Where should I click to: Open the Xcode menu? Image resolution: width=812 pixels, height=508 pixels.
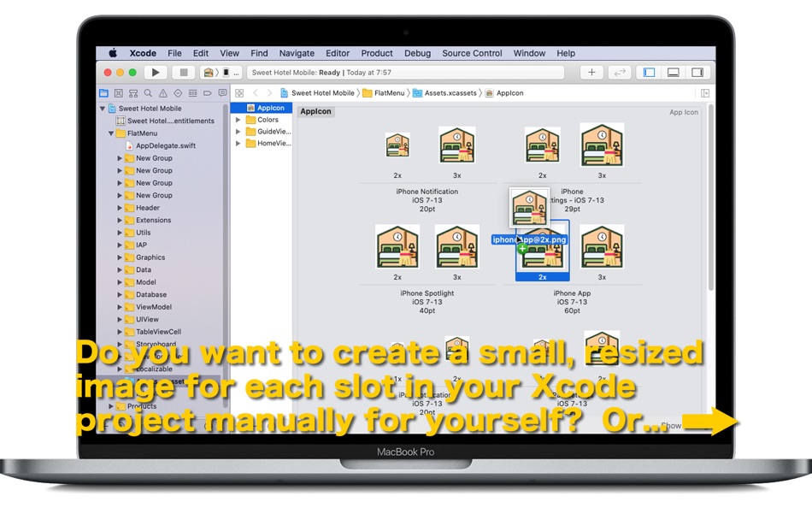coord(143,53)
